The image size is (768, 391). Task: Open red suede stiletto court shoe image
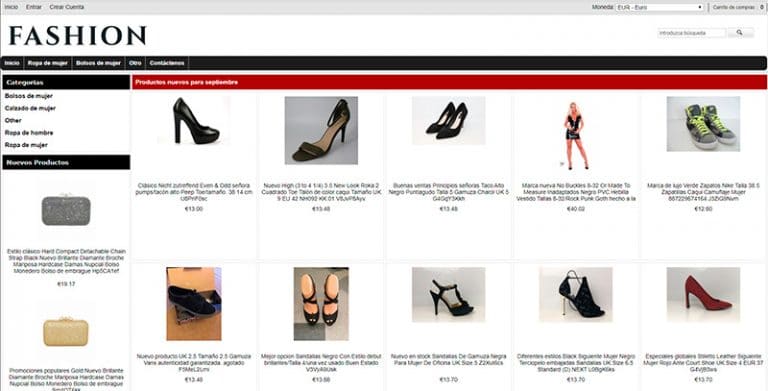(703, 294)
